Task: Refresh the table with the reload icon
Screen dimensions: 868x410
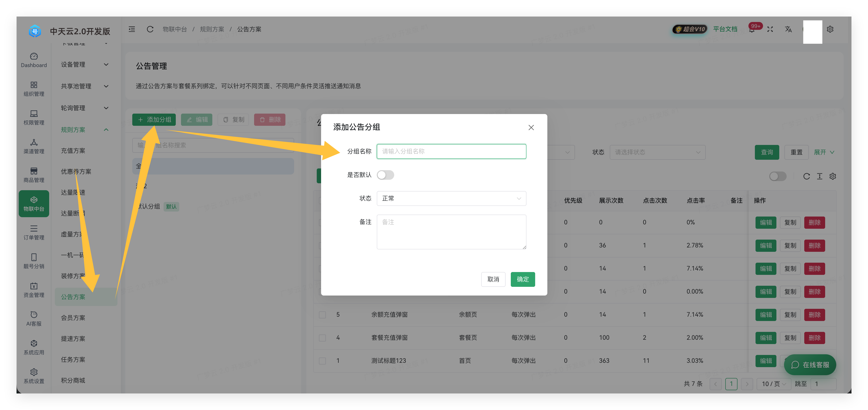Action: [806, 176]
